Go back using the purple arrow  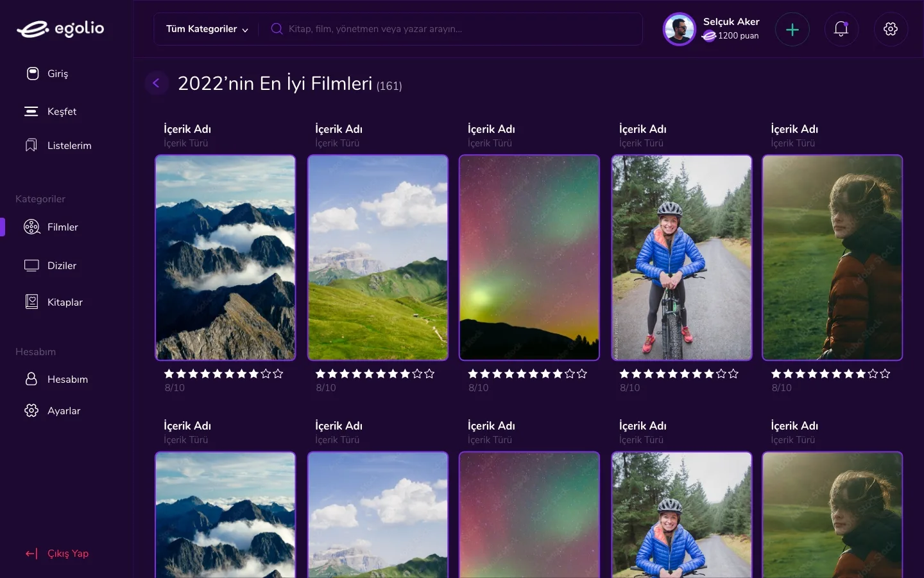[x=157, y=83]
